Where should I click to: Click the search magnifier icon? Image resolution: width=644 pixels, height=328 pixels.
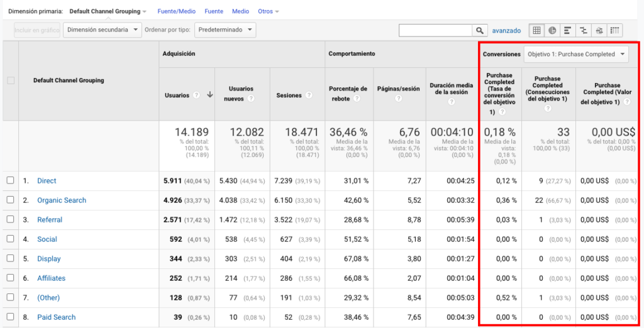click(x=479, y=30)
